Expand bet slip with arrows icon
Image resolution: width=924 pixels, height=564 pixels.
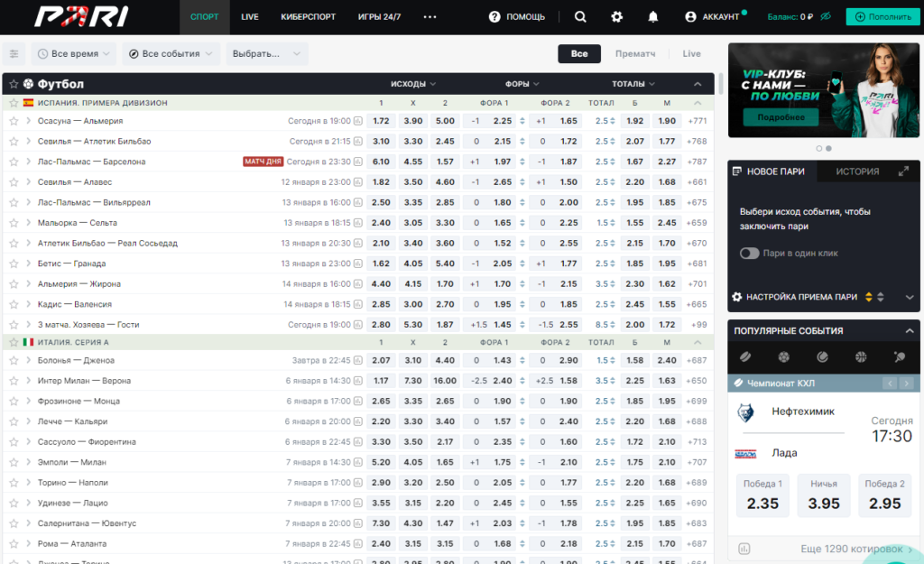point(903,171)
